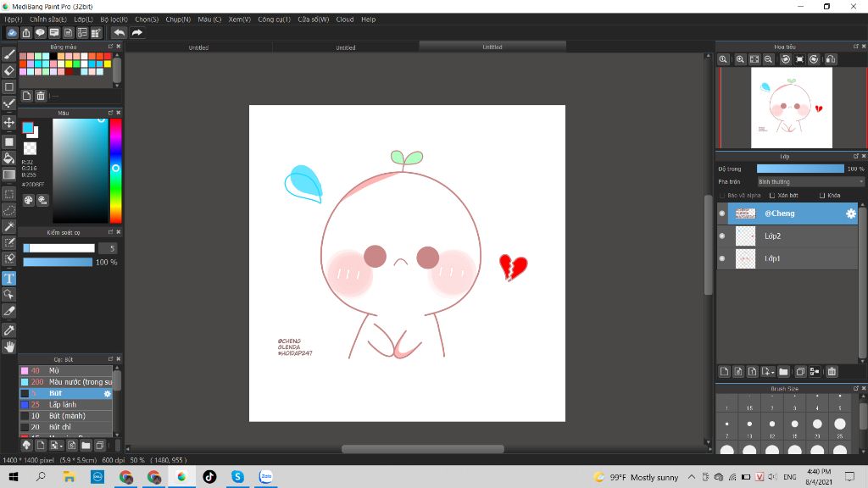Open the Tệp (File) menu

point(14,19)
